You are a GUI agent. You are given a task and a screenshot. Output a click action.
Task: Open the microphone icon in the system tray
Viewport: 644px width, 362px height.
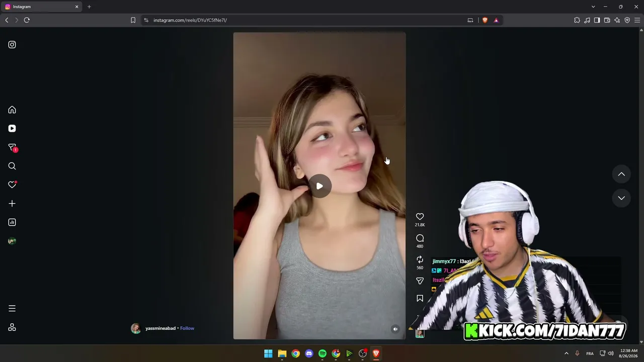[x=578, y=353]
